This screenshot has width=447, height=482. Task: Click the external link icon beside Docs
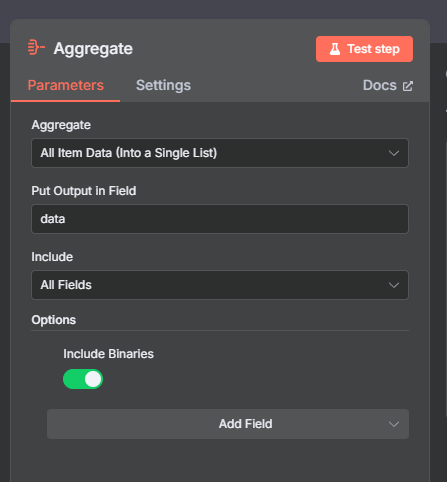pos(407,86)
